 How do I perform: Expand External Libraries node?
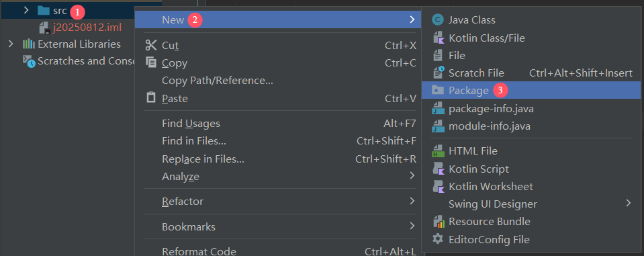pyautogui.click(x=11, y=44)
